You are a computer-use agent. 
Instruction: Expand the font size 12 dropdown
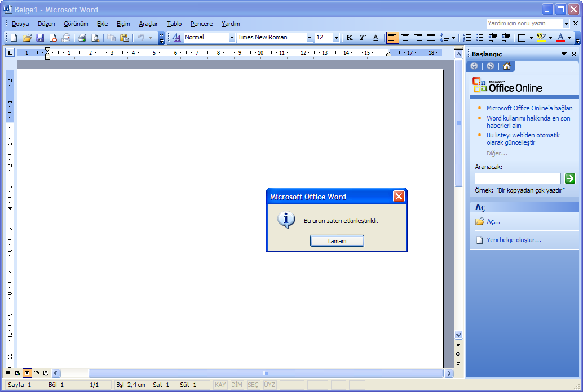(x=336, y=38)
